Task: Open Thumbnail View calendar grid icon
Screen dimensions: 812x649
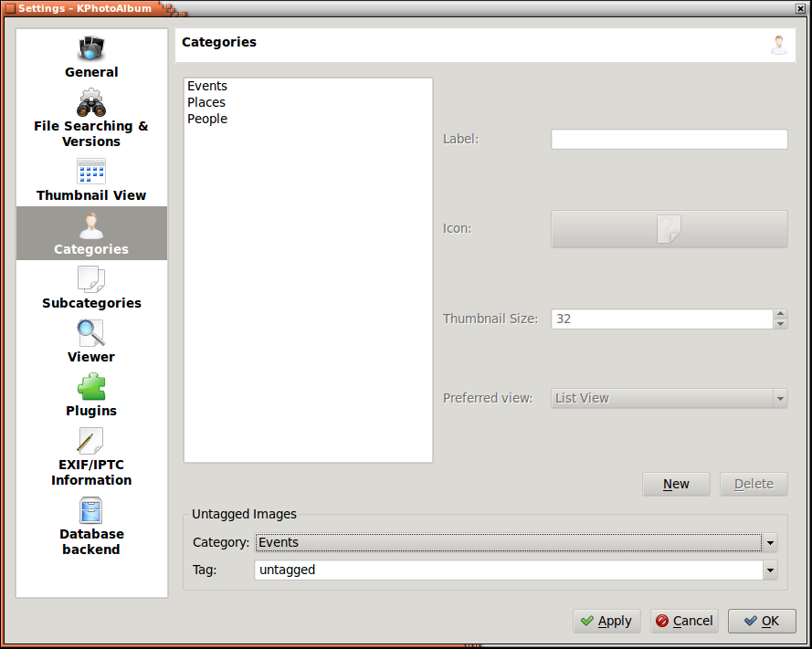Action: 91,172
